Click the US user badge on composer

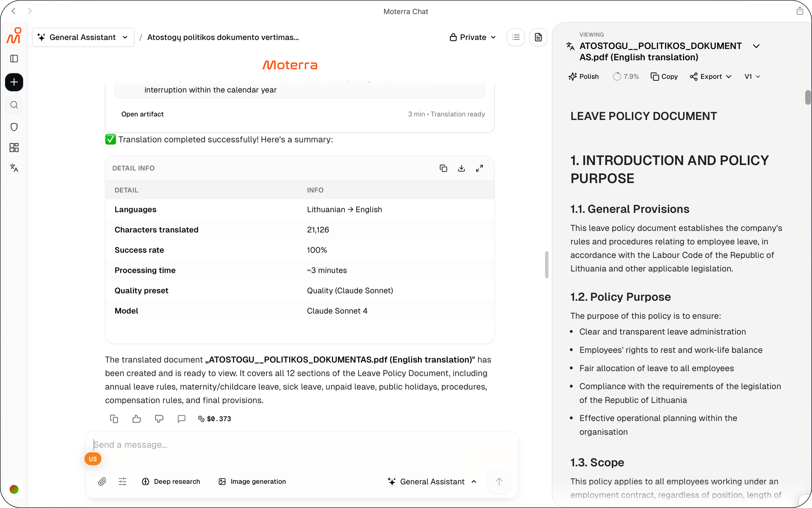pos(93,459)
